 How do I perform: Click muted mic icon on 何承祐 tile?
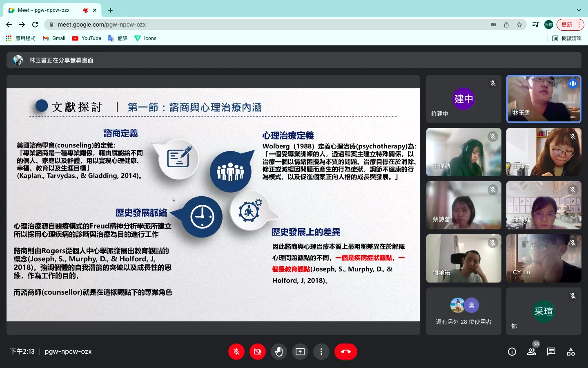click(493, 243)
